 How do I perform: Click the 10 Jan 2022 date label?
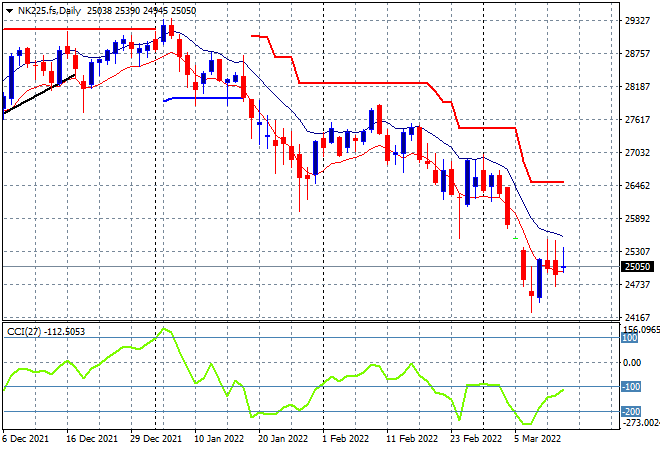(219, 439)
